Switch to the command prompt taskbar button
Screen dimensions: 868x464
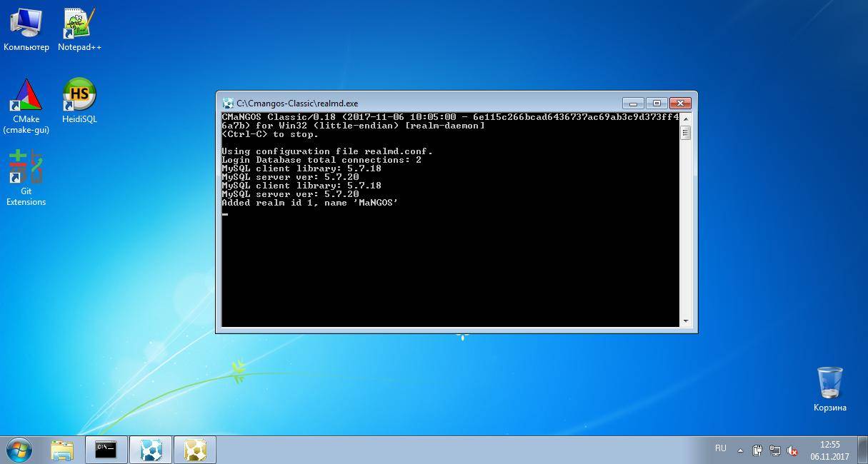tap(106, 450)
